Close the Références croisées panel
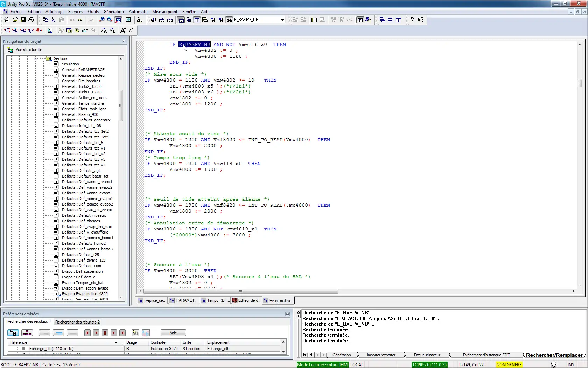Image resolution: width=588 pixels, height=368 pixels. [287, 314]
